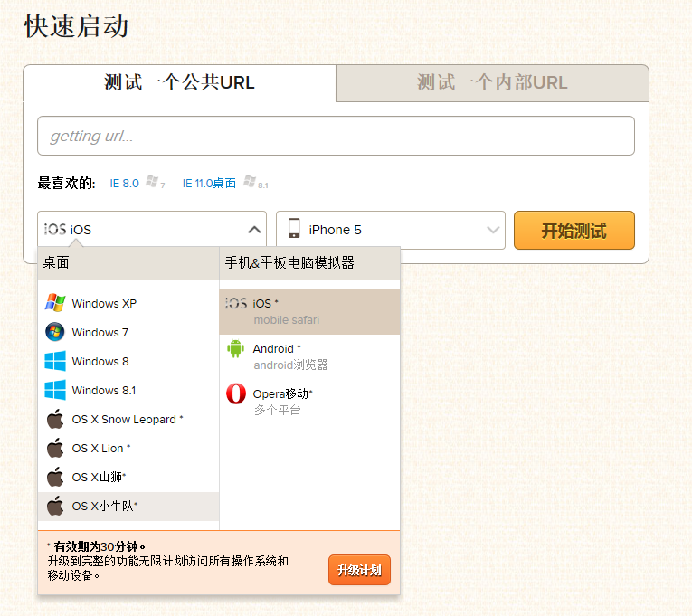Image resolution: width=692 pixels, height=616 pixels.
Task: Switch to the 测试一个内部URL tab
Action: pyautogui.click(x=492, y=83)
